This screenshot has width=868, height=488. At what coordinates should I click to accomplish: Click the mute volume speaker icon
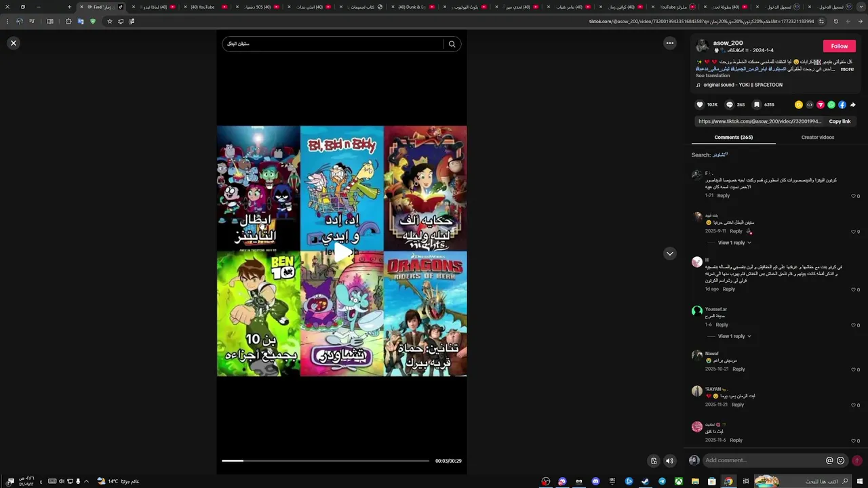pos(670,461)
